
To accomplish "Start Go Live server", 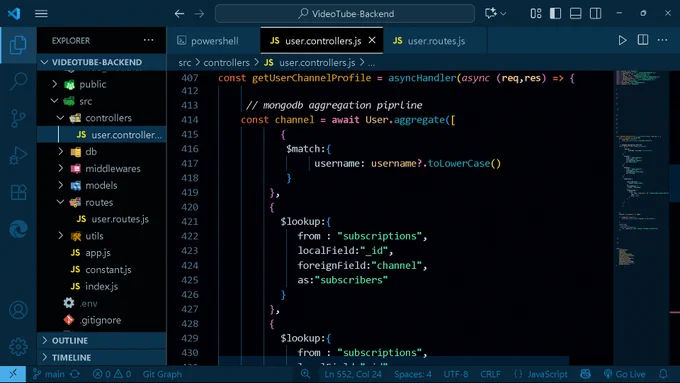I will click(624, 374).
